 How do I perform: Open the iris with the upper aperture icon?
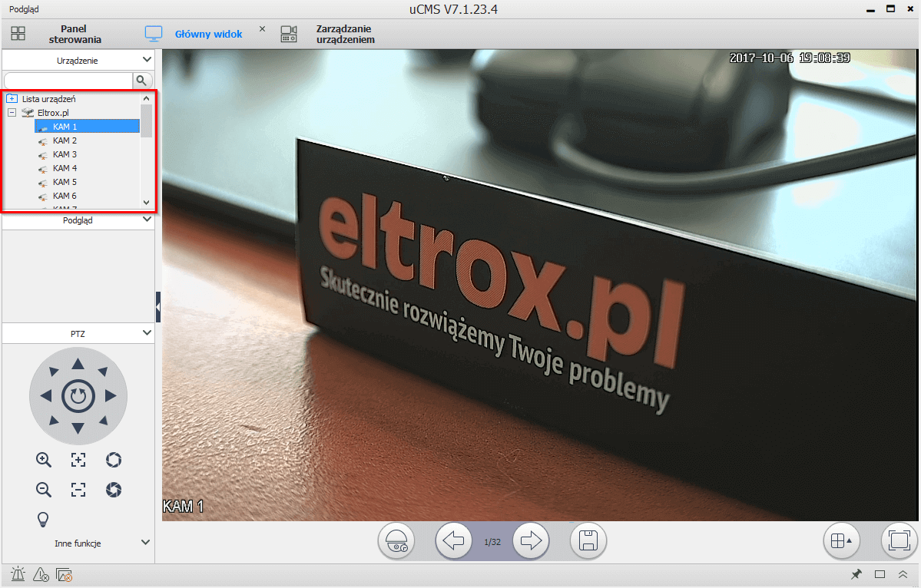click(114, 460)
